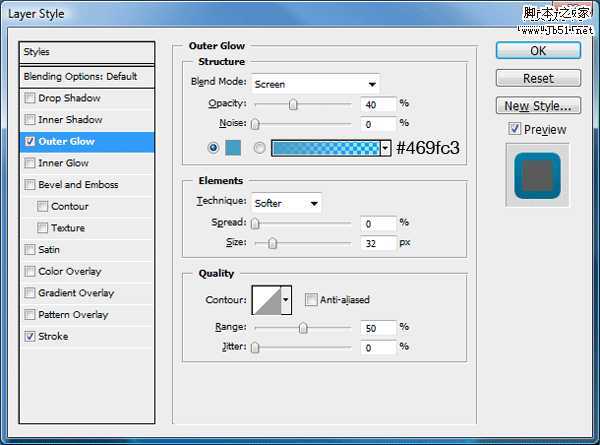Screen dimensions: 600x445
Task: Click the Size slider handle
Action: pyautogui.click(x=272, y=243)
